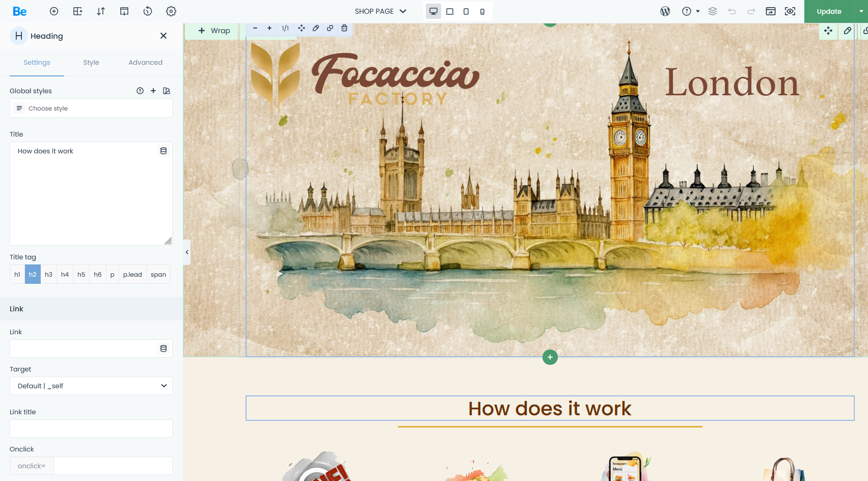Expand the Update button arrow menu
Image resolution: width=868 pixels, height=481 pixels.
tap(861, 11)
